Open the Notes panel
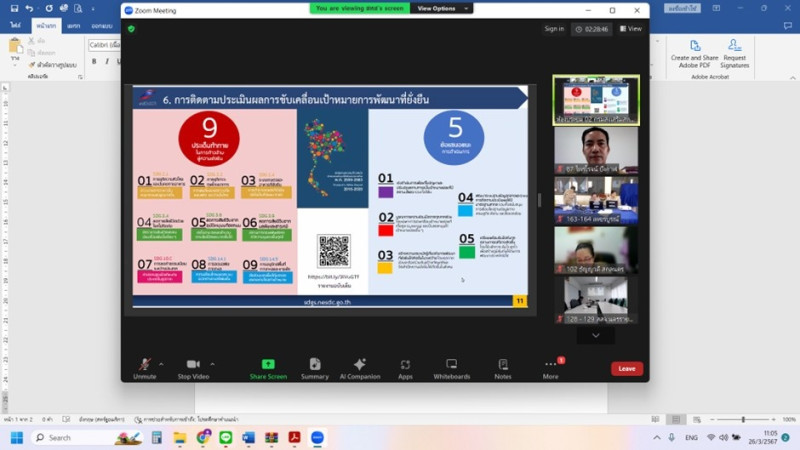Image resolution: width=800 pixels, height=450 pixels. (502, 366)
